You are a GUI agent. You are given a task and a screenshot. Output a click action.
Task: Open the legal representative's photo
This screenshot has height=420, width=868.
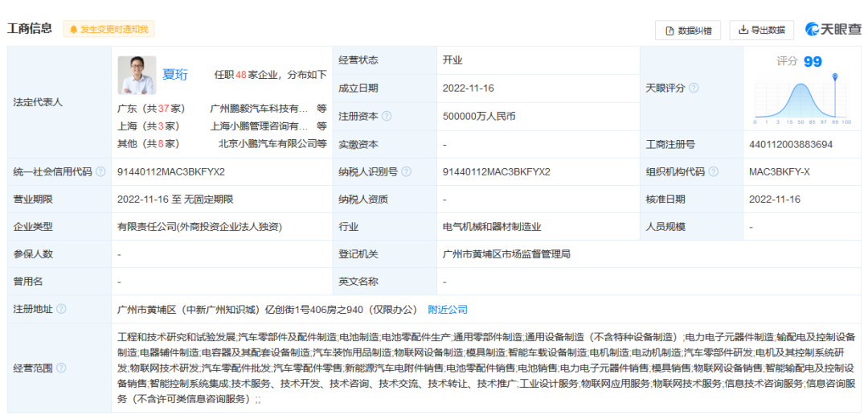[137, 76]
